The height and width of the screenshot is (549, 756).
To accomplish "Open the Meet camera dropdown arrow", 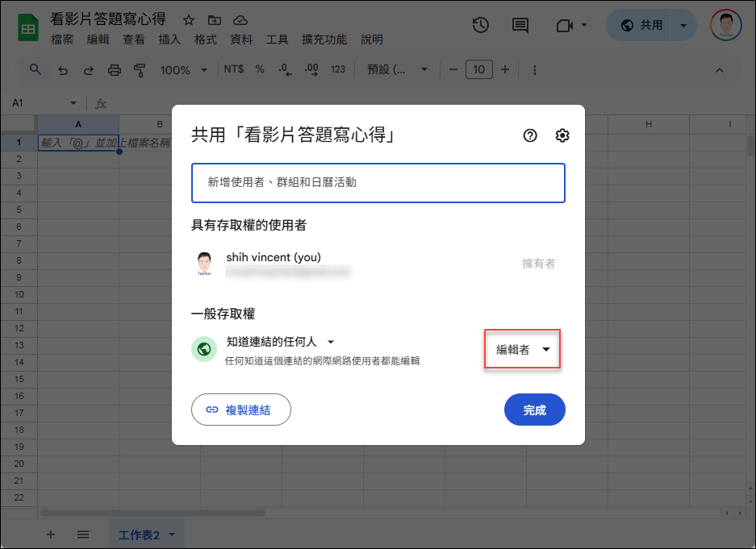I will point(584,25).
